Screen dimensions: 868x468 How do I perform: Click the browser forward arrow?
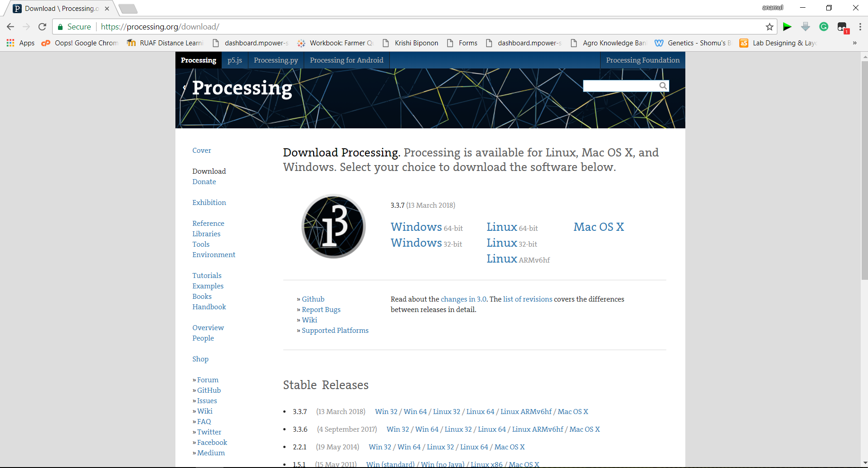click(26, 27)
